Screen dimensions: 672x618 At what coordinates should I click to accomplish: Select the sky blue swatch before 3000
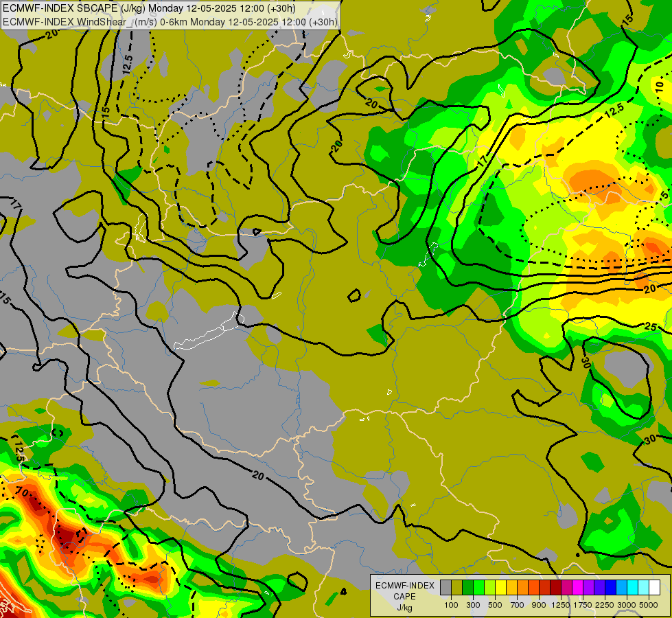pos(621,587)
